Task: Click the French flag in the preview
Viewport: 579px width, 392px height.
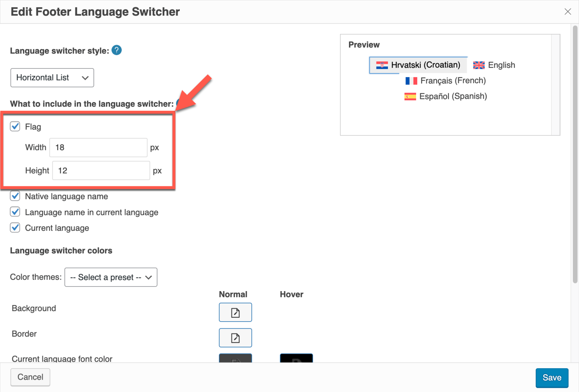Action: 411,81
